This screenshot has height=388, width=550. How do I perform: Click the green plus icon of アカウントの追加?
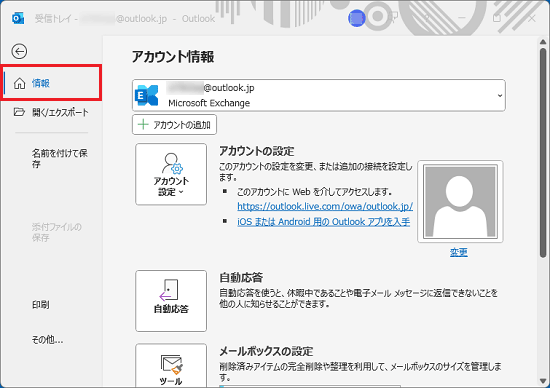tap(143, 124)
